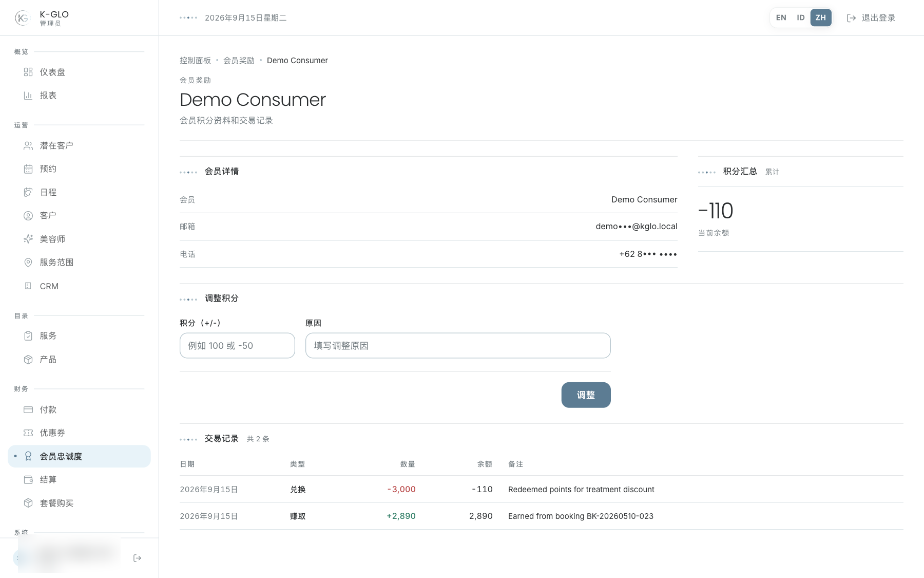Click the 赚取 type cell

tap(298, 516)
